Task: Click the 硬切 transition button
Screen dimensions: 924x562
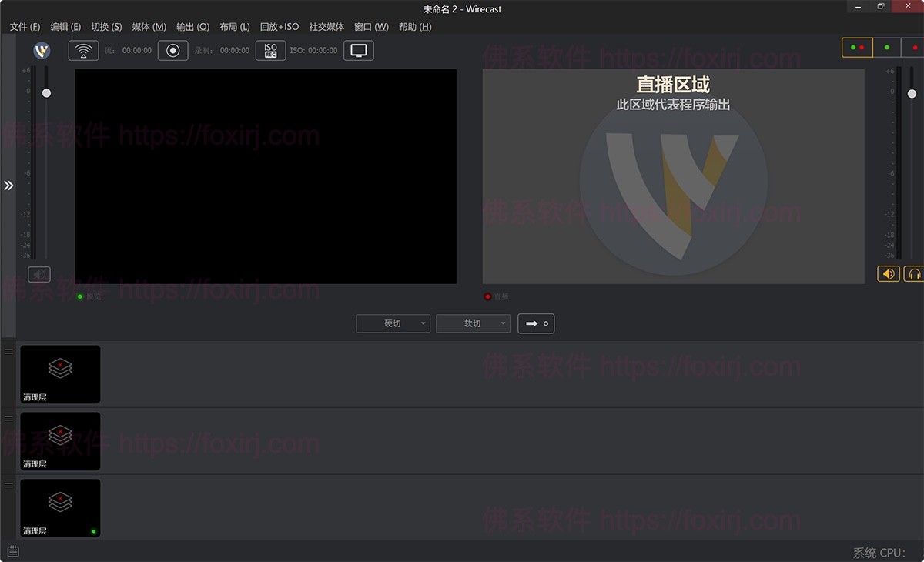Action: (x=389, y=323)
